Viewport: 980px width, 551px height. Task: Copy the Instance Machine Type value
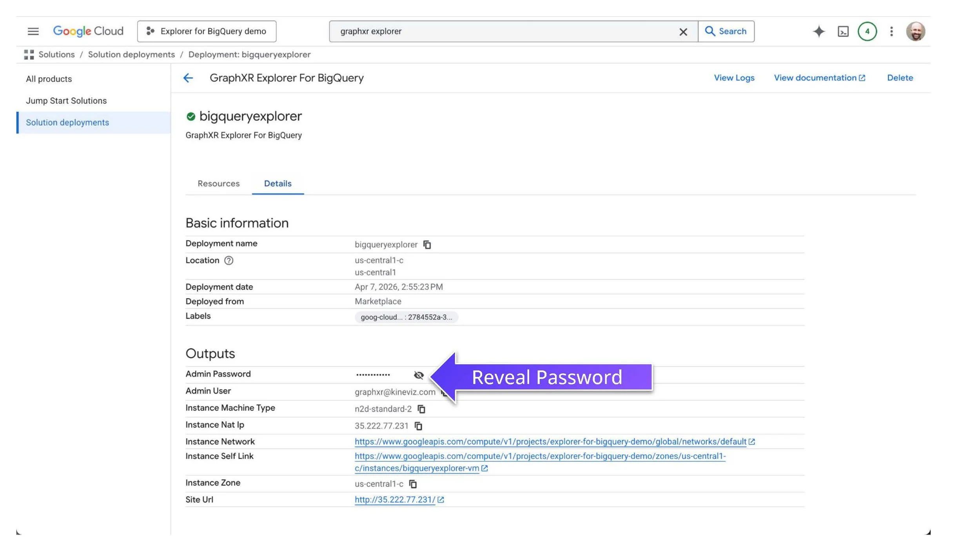coord(421,409)
